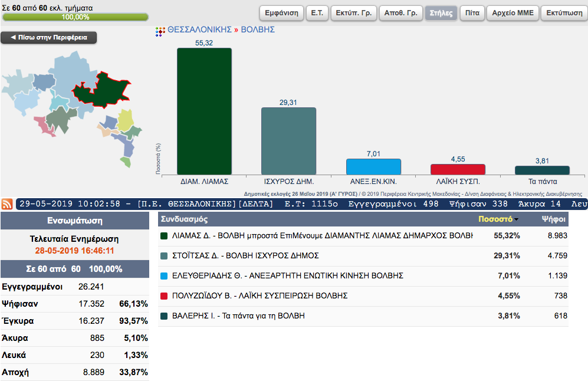Screen dimensions: 588x381
Task: Sort by Ποσοστό column arrow
Action: [517, 219]
